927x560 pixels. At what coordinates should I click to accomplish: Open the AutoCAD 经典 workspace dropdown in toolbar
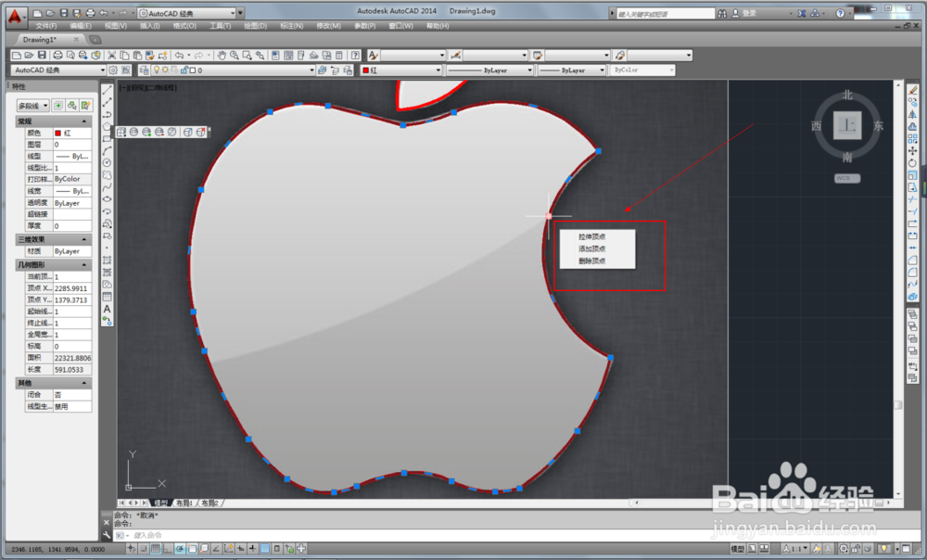click(x=57, y=70)
